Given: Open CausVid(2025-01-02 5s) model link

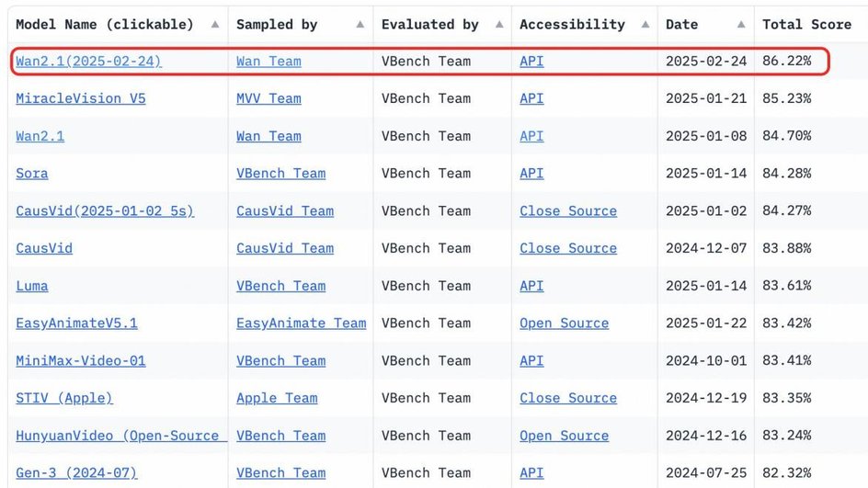Looking at the screenshot, I should [105, 210].
